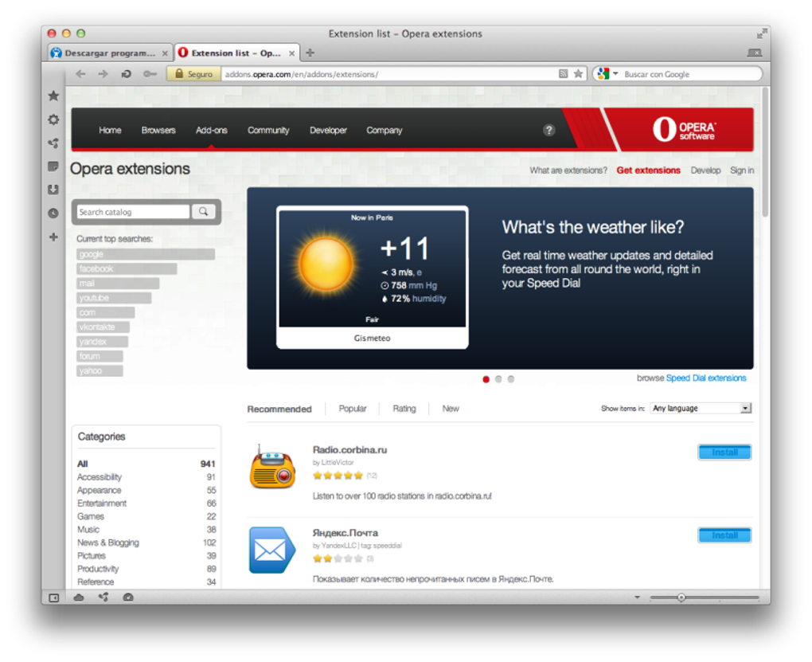
Task: Open the Downloads panel in sidebar
Action: pyautogui.click(x=53, y=190)
